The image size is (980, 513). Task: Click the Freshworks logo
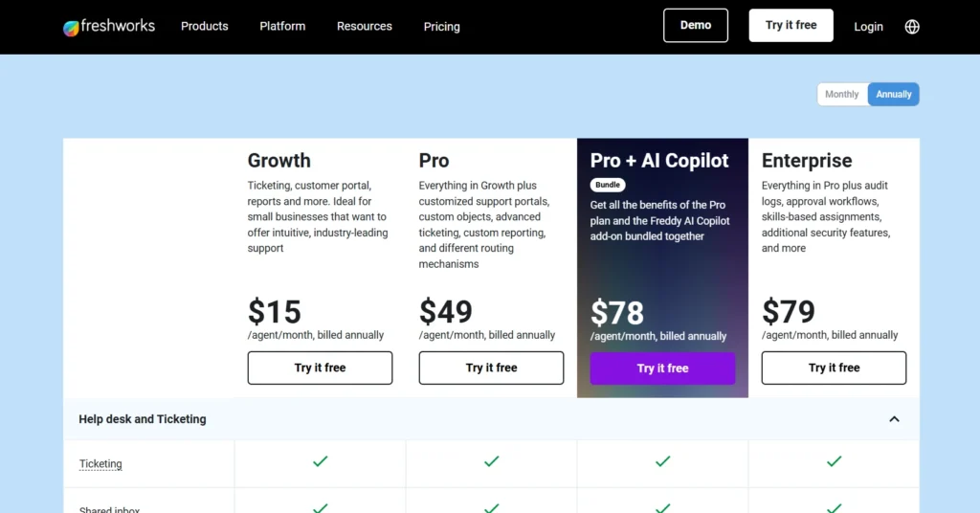[x=108, y=27]
